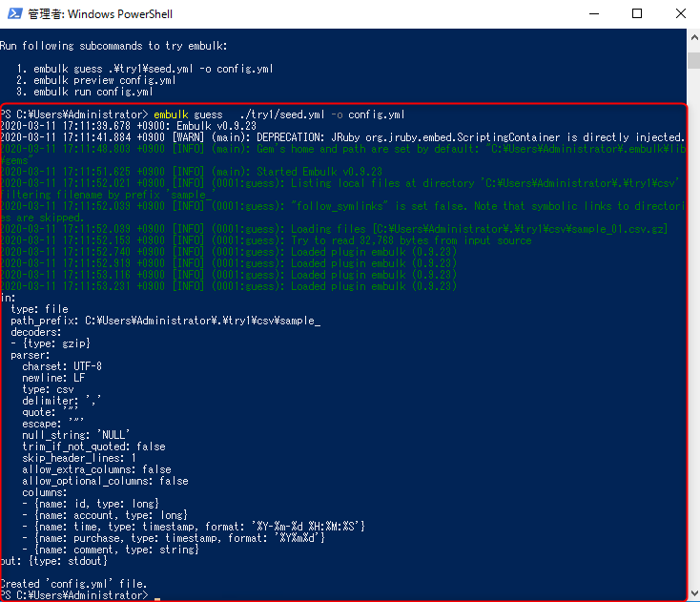
Task: Open the PowerShell window system menu icon
Action: point(14,14)
